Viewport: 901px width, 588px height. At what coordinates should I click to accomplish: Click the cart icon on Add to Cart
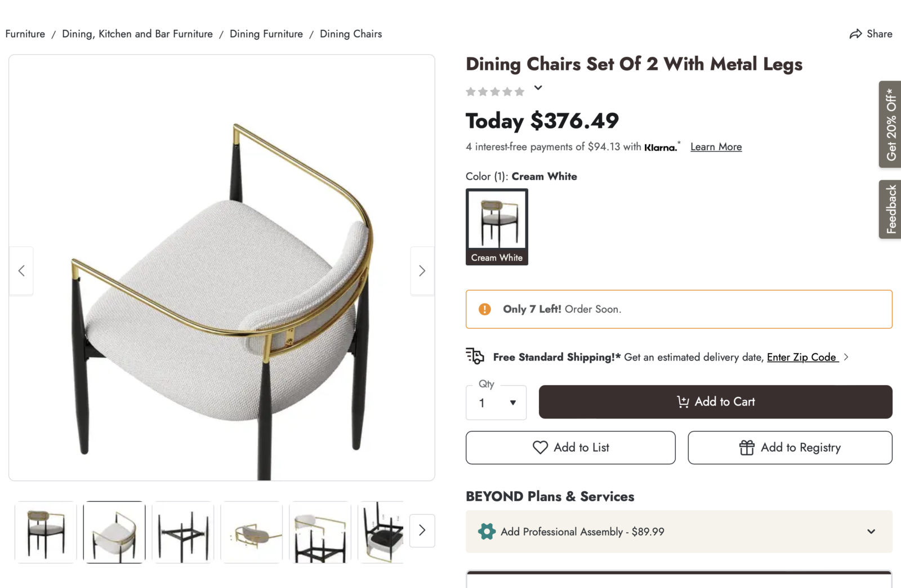683,402
